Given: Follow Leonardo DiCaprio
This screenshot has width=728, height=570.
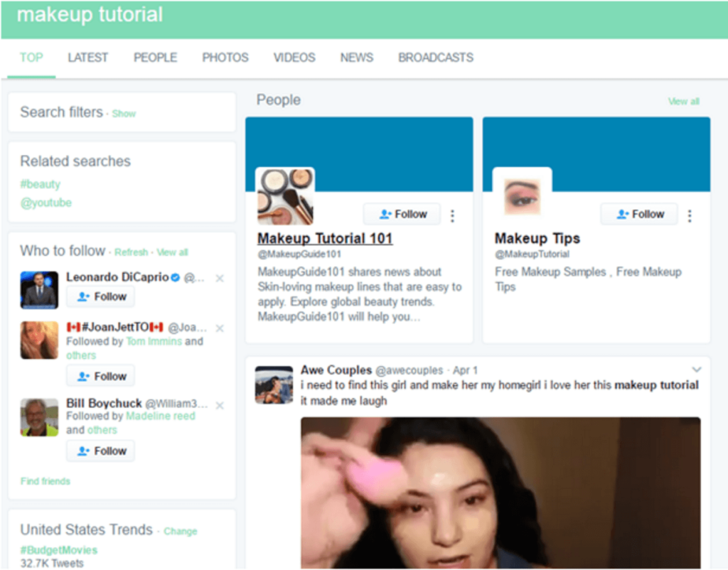Looking at the screenshot, I should click(x=101, y=296).
